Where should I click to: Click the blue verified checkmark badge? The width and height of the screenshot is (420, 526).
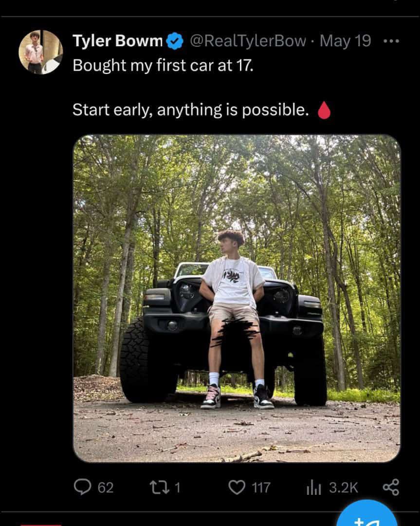point(175,42)
